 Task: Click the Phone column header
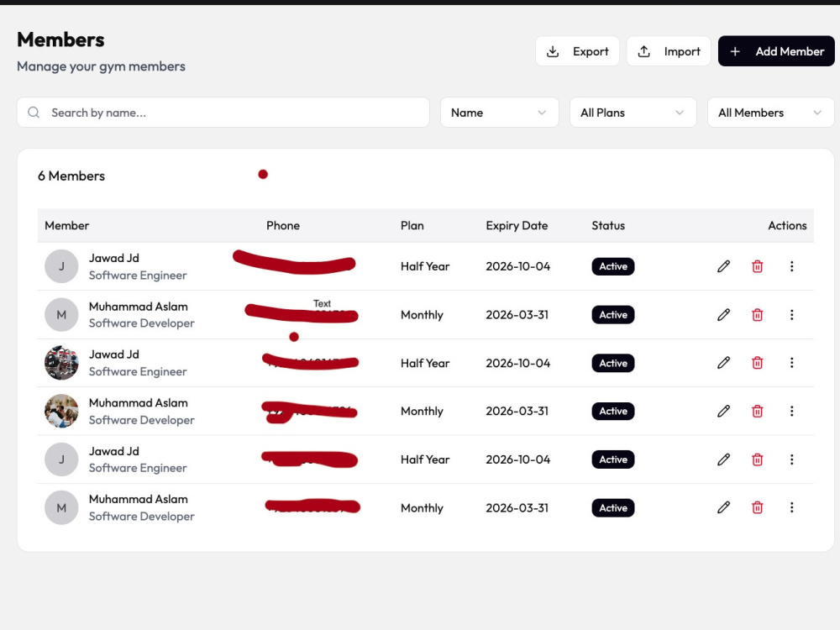click(x=283, y=225)
